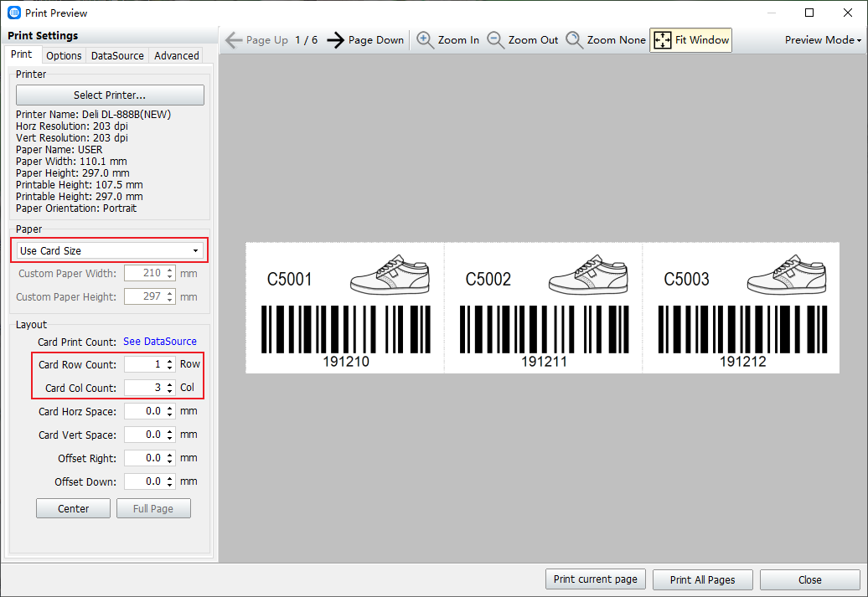Screen dimensions: 868x597
Task: Click the Page Down arrow icon
Action: click(335, 40)
